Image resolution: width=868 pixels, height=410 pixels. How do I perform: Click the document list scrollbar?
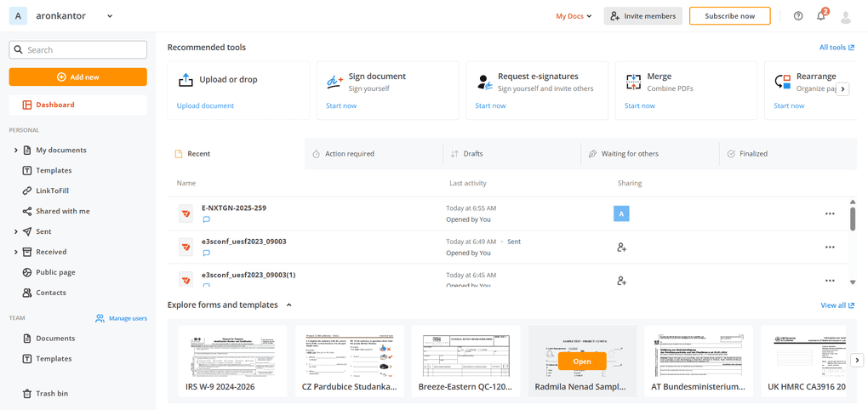(853, 218)
